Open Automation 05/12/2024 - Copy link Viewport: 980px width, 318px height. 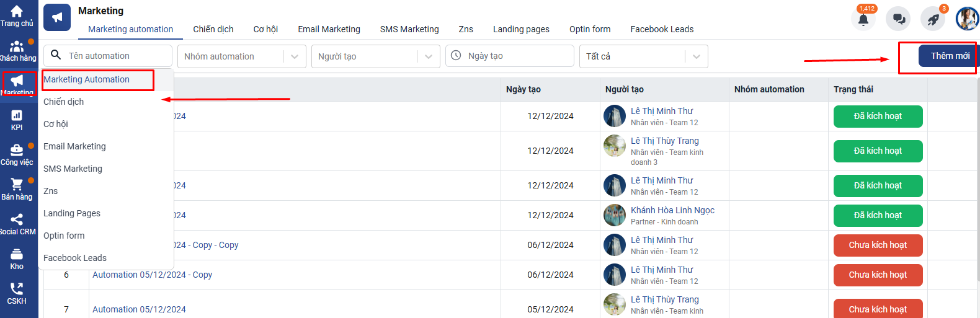pos(152,275)
